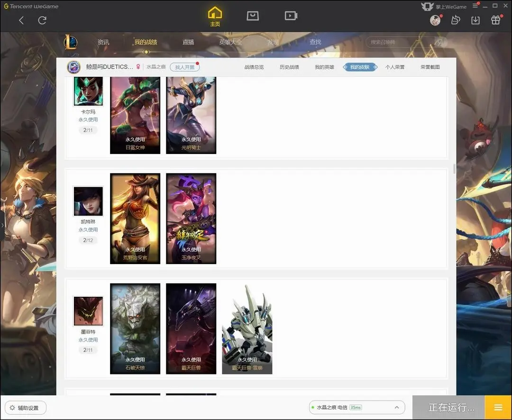
Task: Open the WeGame main menu lines icon
Action: [x=475, y=6]
